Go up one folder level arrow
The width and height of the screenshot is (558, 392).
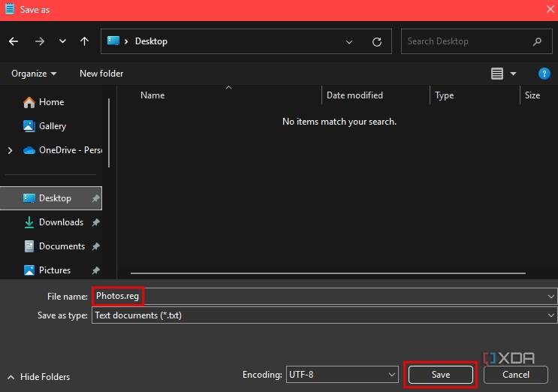tap(84, 41)
